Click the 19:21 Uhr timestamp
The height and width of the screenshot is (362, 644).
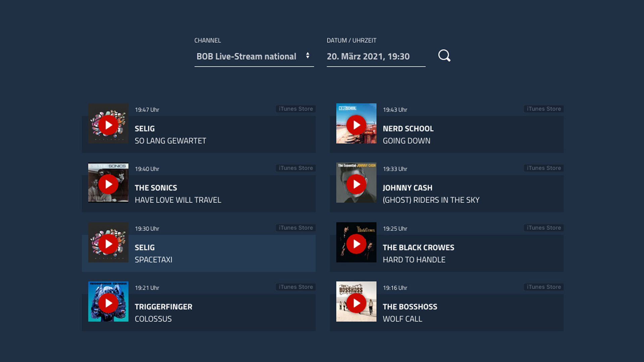coord(147,288)
